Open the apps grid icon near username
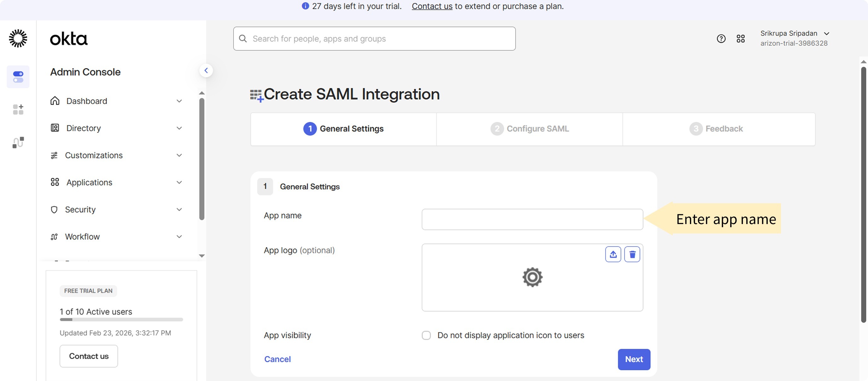Viewport: 868px width, 381px height. tap(740, 39)
